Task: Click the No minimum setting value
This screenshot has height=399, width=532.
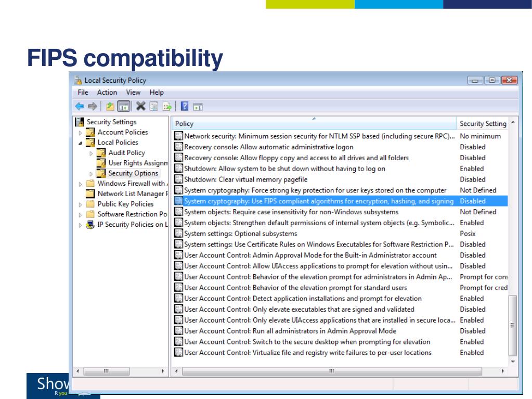Action: (x=480, y=136)
